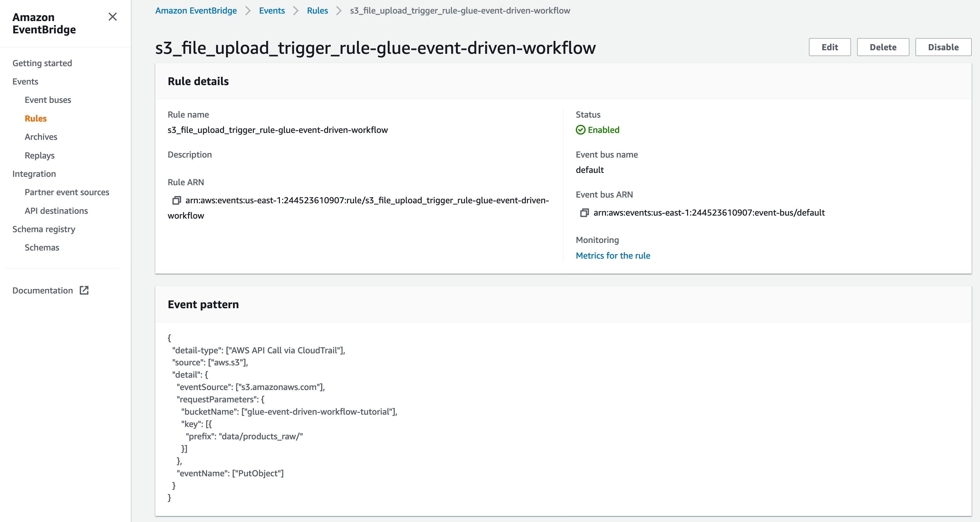
Task: Click the external link icon beside Documentation
Action: tap(84, 290)
